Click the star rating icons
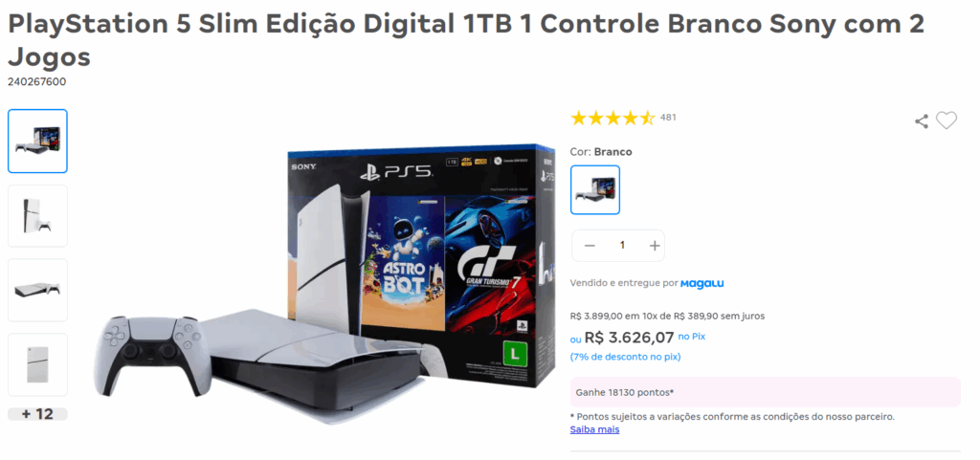The image size is (980, 460). click(x=612, y=118)
